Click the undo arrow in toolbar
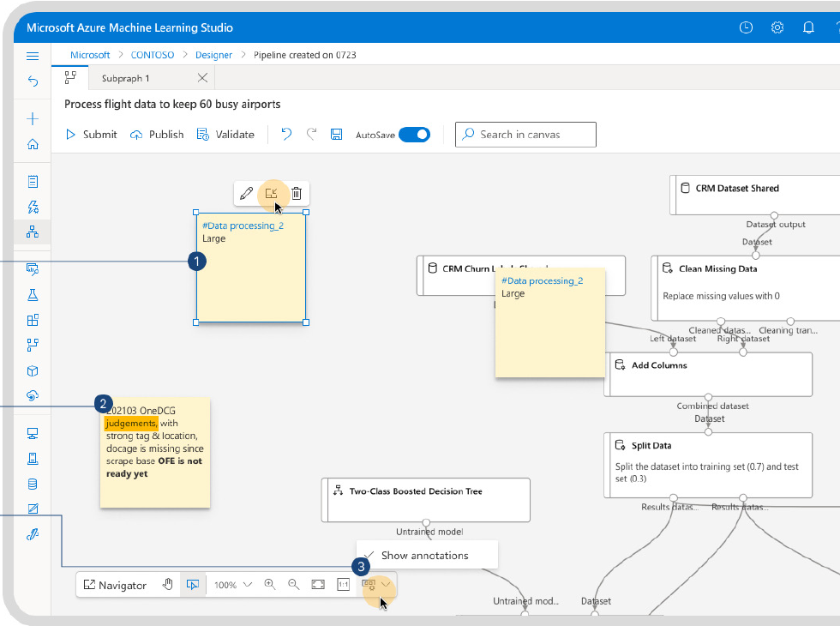Viewport: 840px width, 626px height. pos(286,134)
